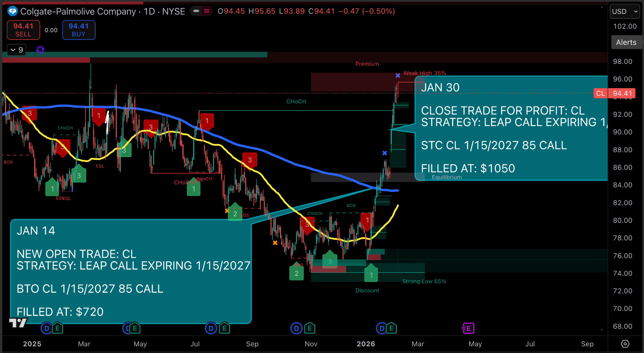This screenshot has height=353, width=644.
Task: Click the 94.41 SELL button
Action: 23,30
